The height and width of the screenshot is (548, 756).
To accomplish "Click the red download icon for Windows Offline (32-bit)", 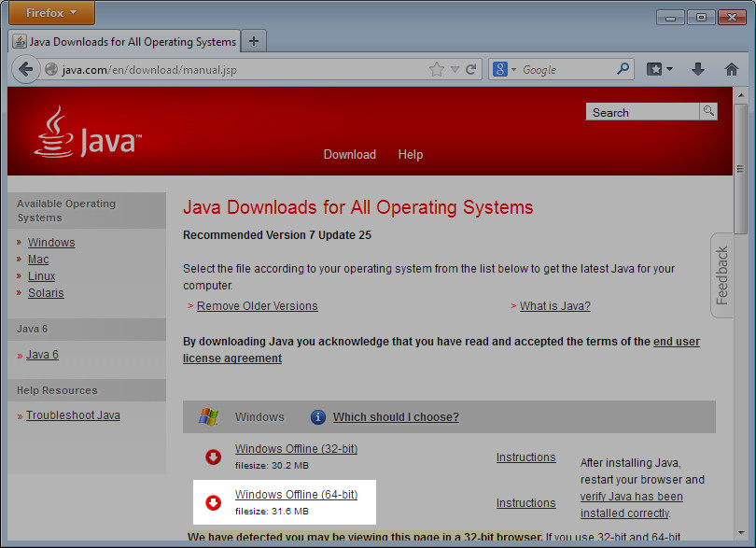I will click(213, 457).
